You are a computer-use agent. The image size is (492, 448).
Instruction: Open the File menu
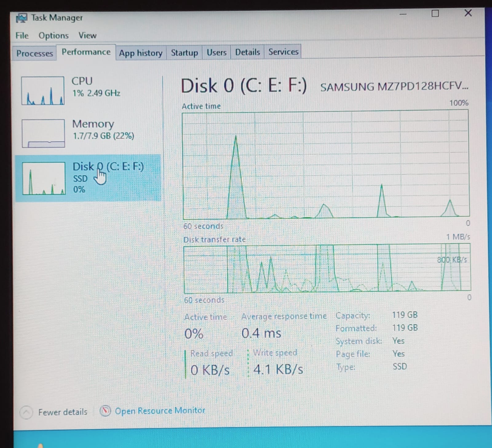(22, 36)
